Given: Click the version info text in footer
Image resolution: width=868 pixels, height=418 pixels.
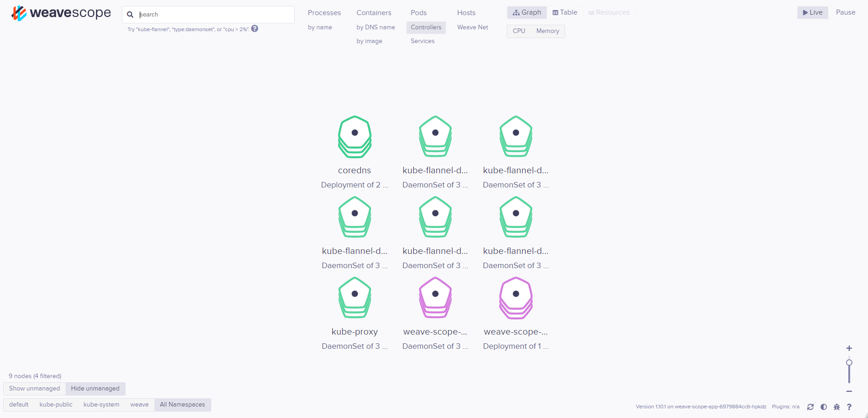Looking at the screenshot, I should point(701,407).
